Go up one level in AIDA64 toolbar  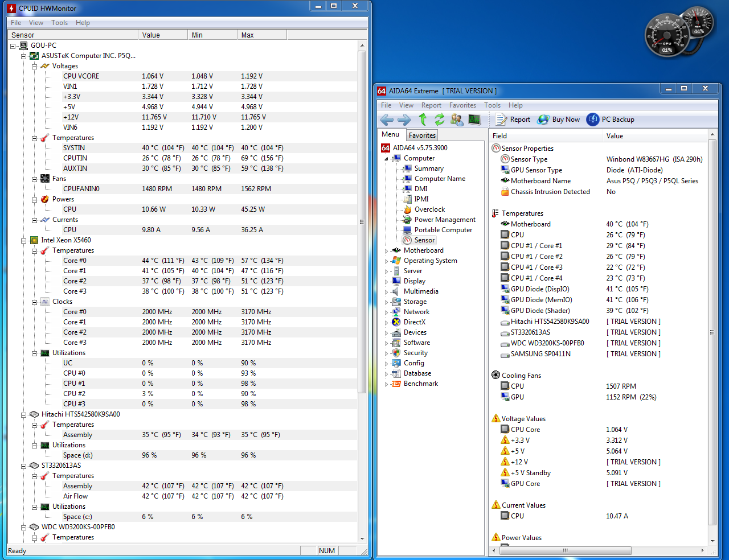coord(423,120)
